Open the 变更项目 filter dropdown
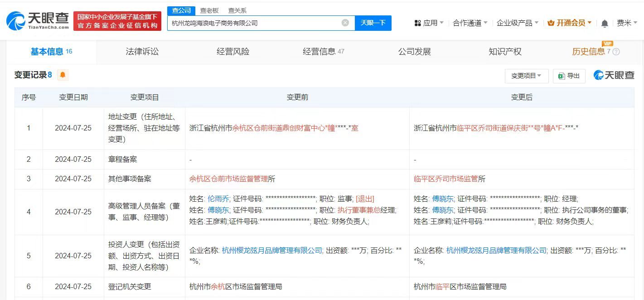The width and height of the screenshot is (644, 300). (x=526, y=76)
